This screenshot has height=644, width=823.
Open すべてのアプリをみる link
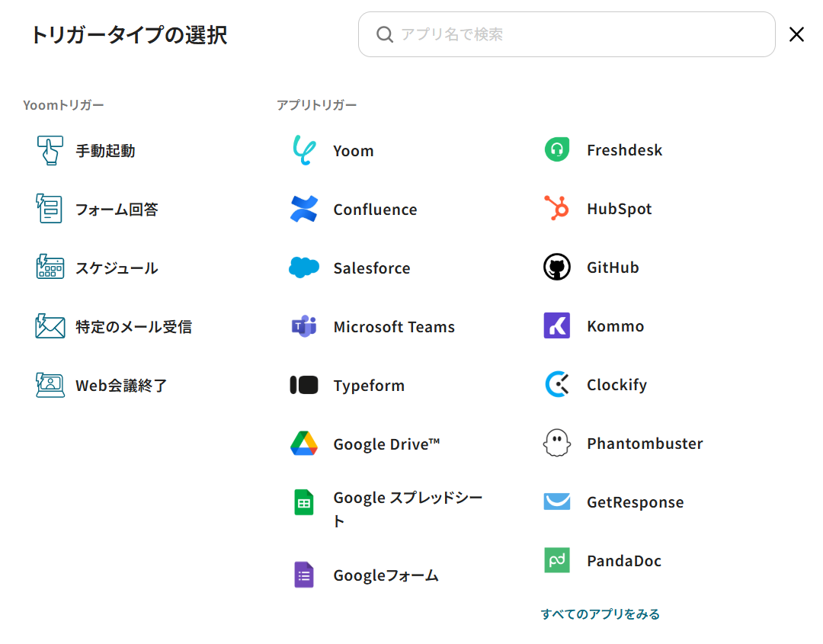point(600,614)
